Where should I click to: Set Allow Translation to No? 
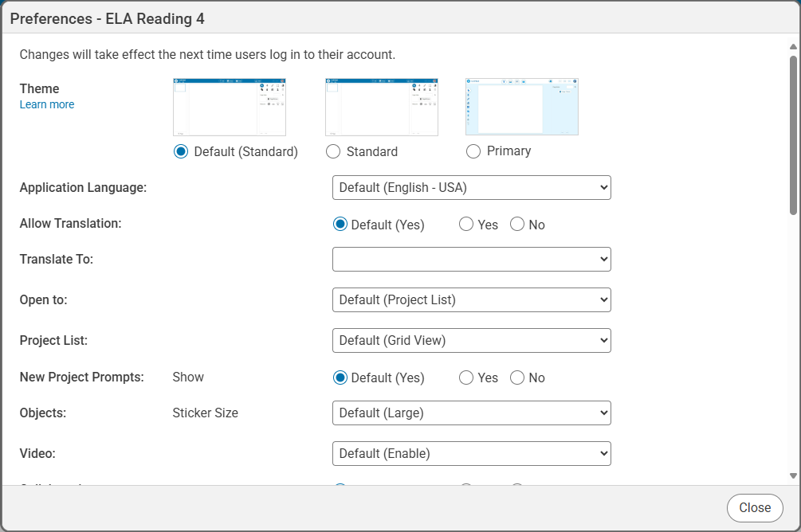click(x=517, y=225)
